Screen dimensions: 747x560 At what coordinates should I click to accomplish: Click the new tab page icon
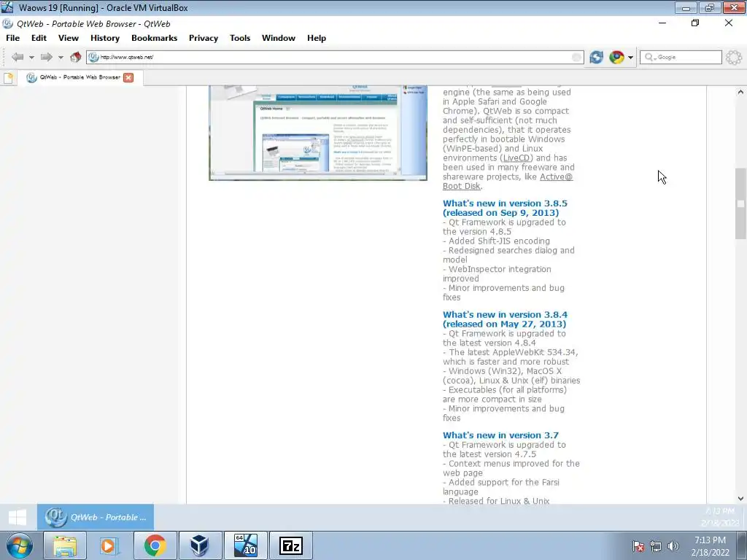pos(9,78)
